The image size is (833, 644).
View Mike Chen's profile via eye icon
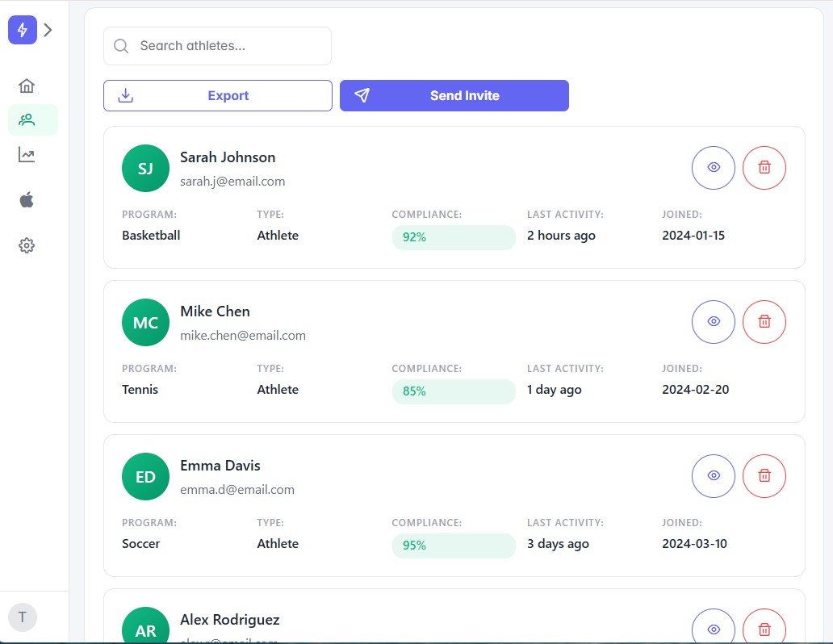click(714, 322)
